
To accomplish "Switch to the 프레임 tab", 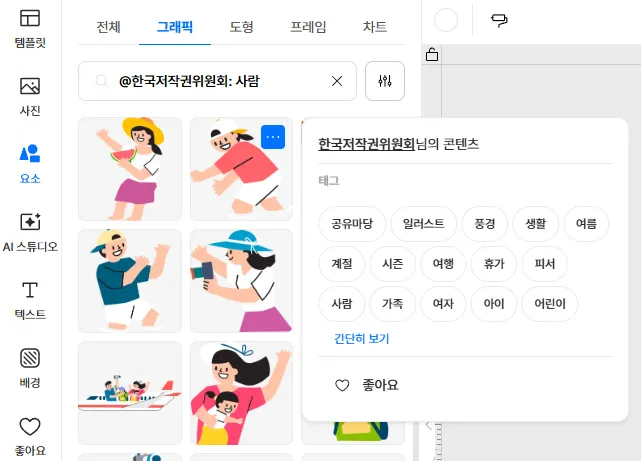I will 308,27.
